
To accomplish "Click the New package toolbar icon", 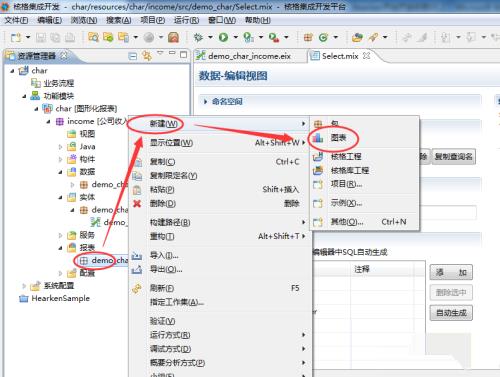I will pyautogui.click(x=308, y=37).
